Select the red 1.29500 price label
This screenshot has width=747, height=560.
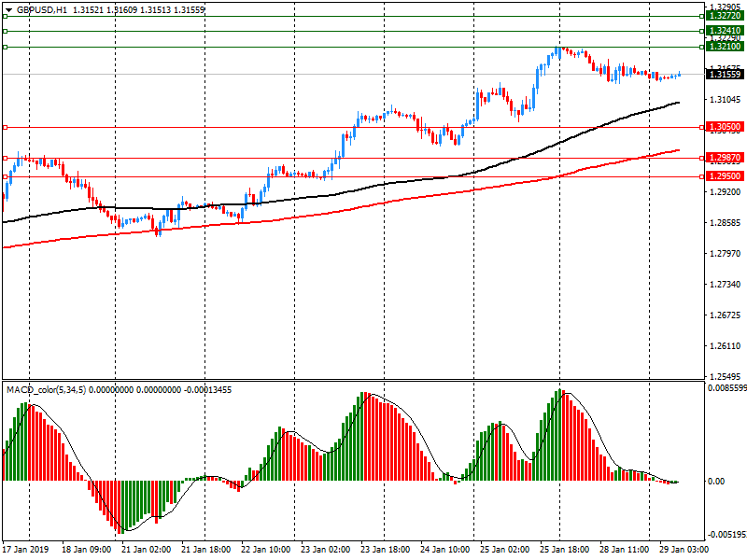point(725,176)
